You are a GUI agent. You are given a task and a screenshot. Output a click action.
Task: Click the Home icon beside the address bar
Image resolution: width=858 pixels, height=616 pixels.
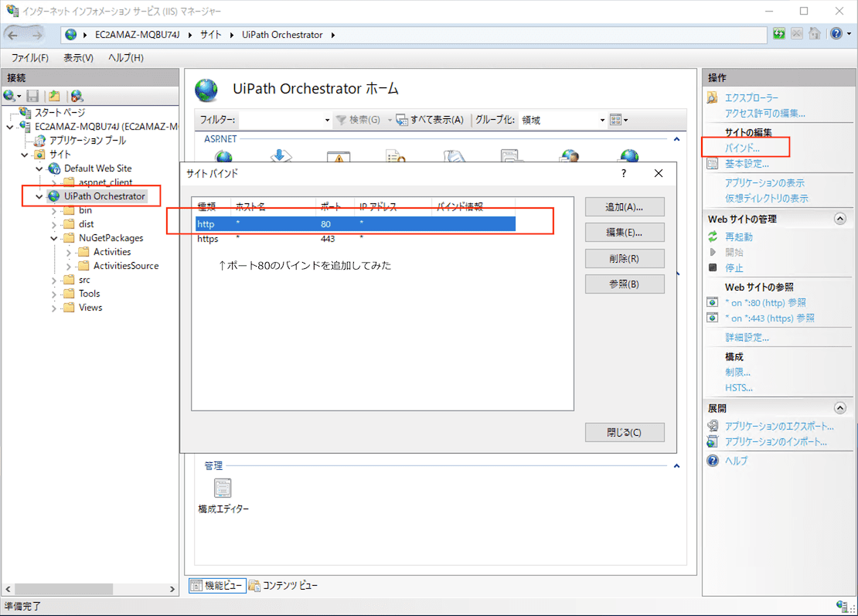(x=815, y=34)
